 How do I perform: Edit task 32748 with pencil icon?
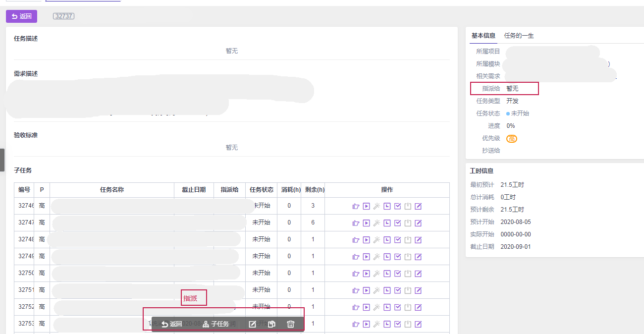tap(418, 240)
